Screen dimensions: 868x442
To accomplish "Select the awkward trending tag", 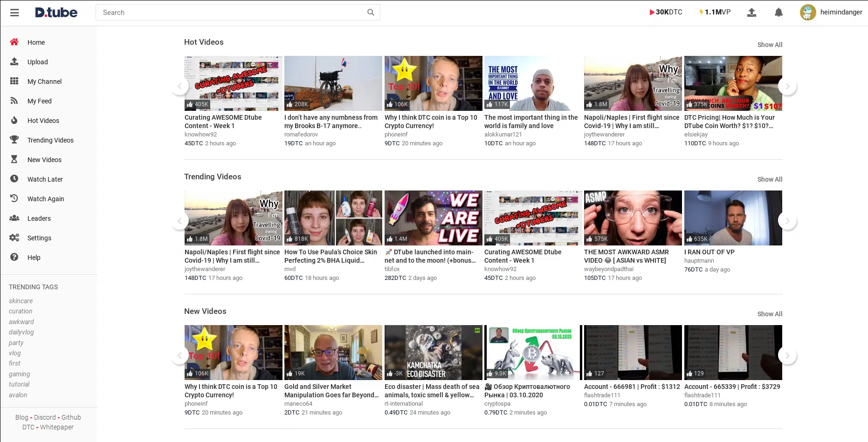I will (21, 322).
